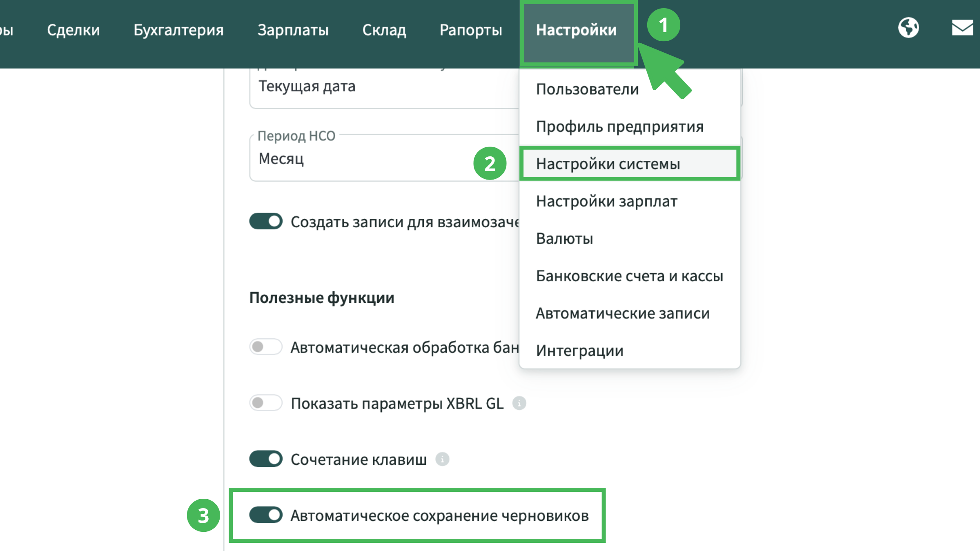Go to Бухгалтерия in navigation bar
This screenshot has height=551, width=980.
click(178, 30)
